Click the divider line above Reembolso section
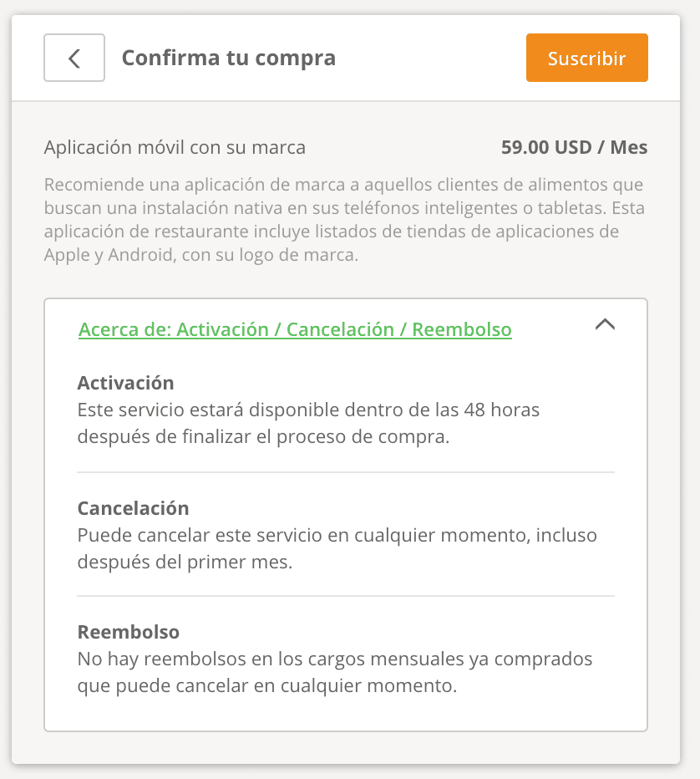 346,596
